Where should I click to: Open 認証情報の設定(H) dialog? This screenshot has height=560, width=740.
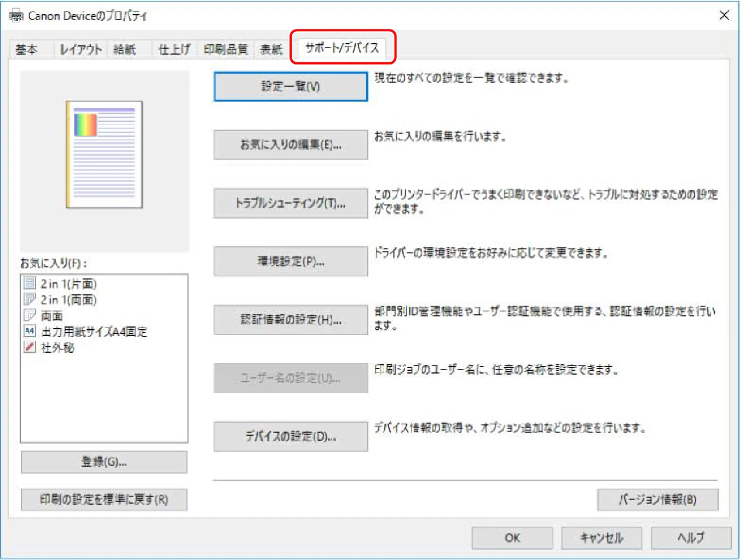click(x=291, y=320)
